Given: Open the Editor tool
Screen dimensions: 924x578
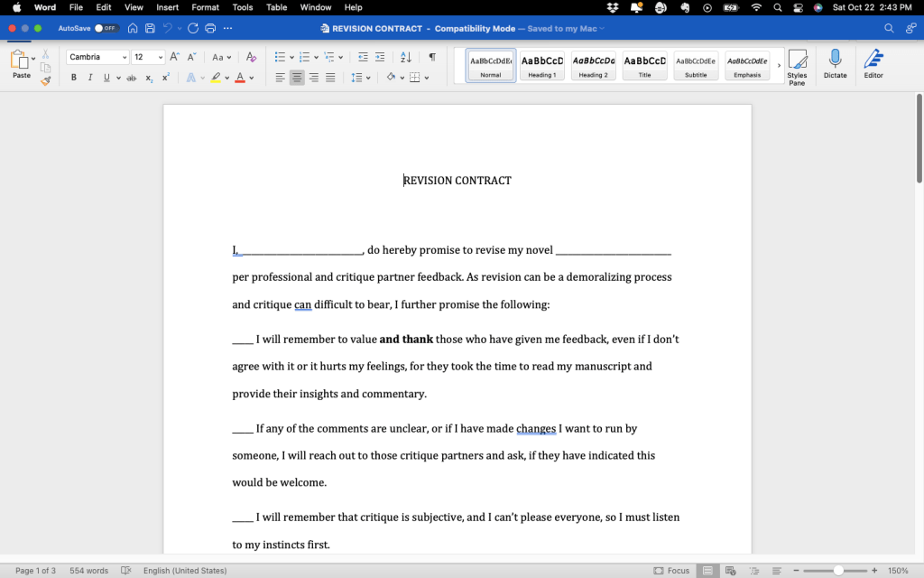Looking at the screenshot, I should click(x=873, y=64).
